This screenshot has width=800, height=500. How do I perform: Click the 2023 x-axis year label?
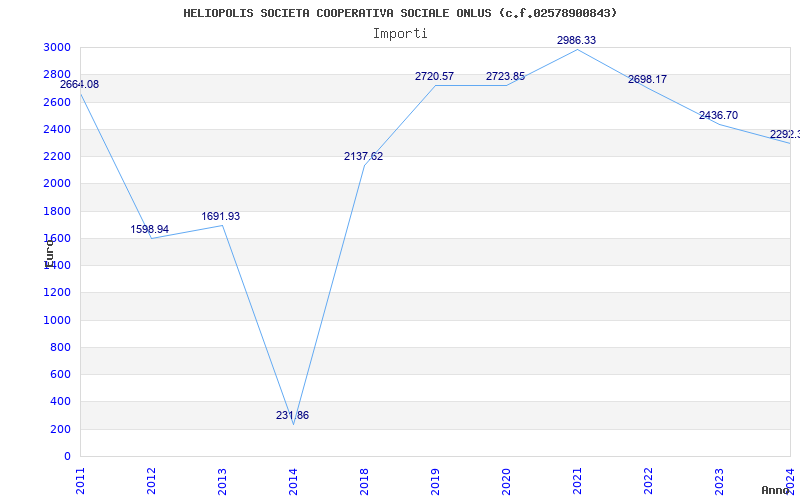pos(719,481)
